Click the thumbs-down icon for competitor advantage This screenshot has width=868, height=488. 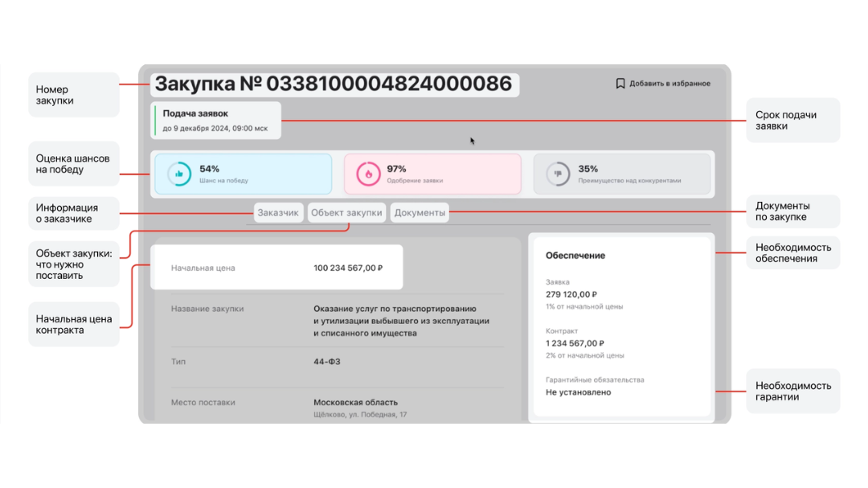point(557,174)
